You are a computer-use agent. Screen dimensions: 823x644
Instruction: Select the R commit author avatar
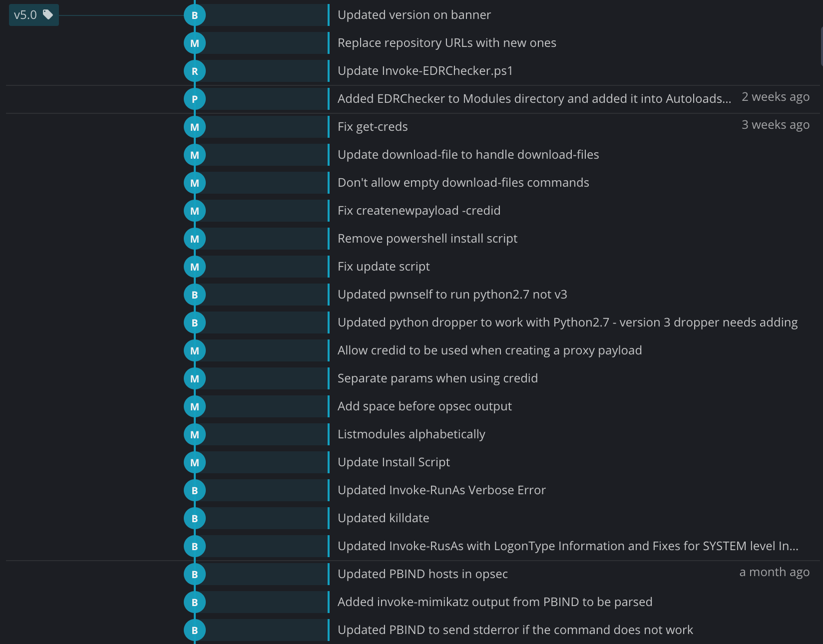point(194,71)
